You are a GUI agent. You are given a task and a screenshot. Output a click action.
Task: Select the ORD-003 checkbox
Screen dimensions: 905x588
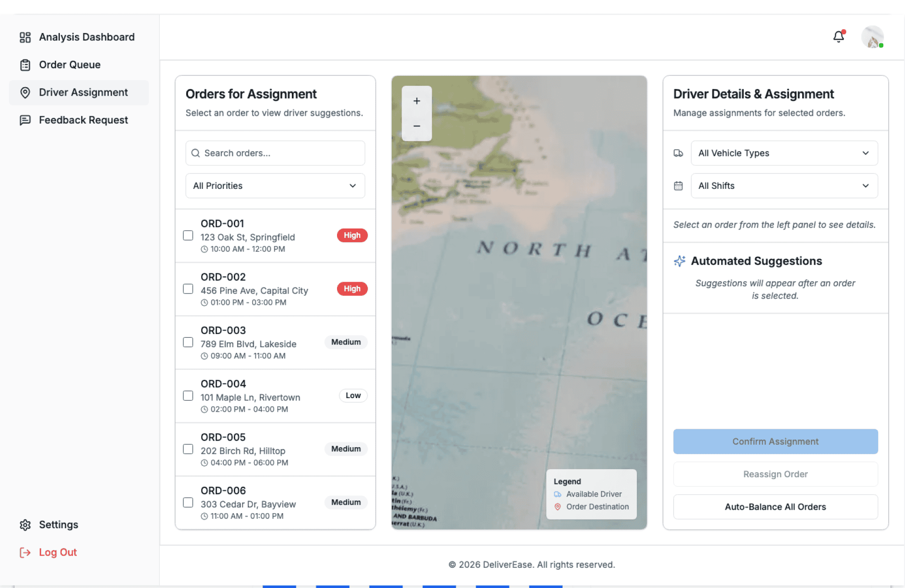tap(188, 343)
